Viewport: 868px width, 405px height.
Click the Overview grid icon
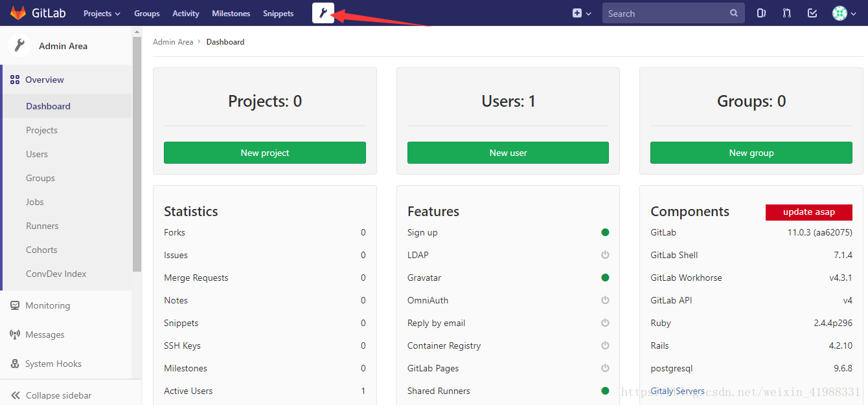[15, 80]
